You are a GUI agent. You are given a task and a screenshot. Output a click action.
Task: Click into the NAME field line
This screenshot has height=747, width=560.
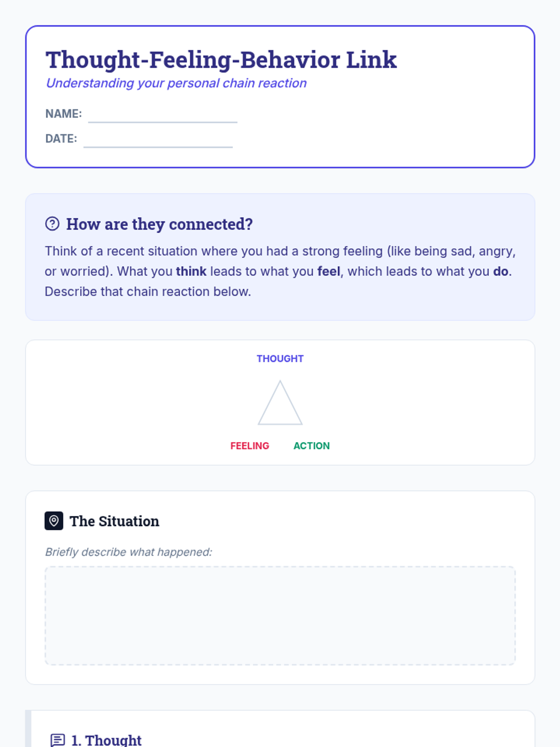162,115
